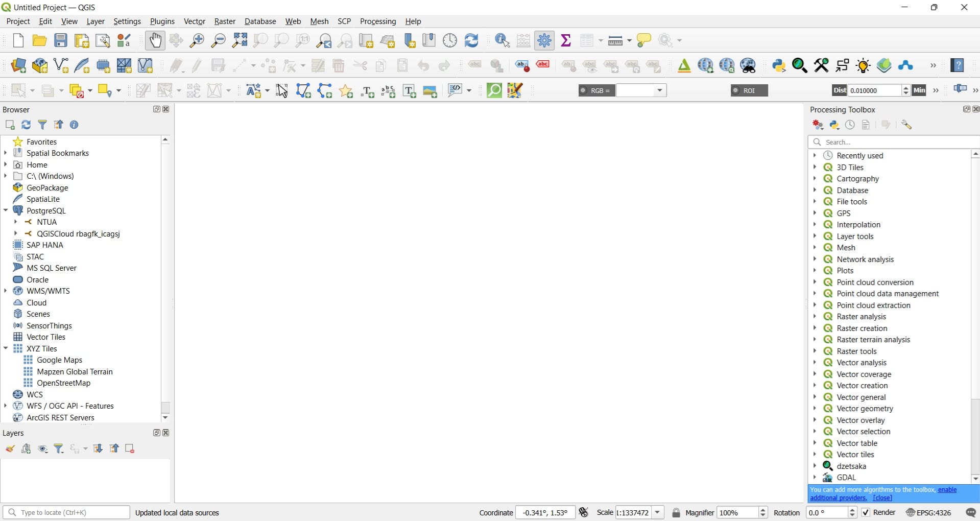
Task: Toggle the ROI button in SCP toolbar
Action: point(749,90)
